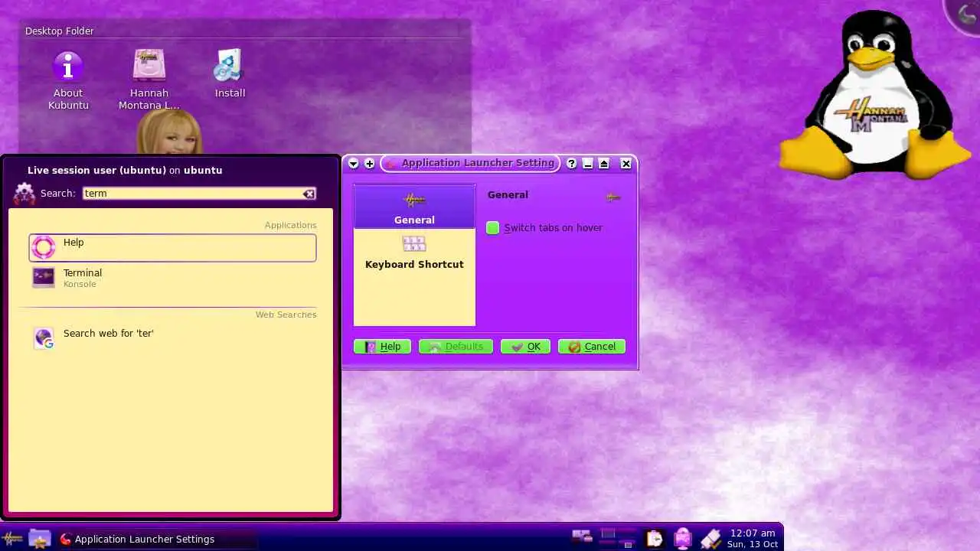Launch the Install desktop icon
The image size is (980, 551).
(x=230, y=74)
